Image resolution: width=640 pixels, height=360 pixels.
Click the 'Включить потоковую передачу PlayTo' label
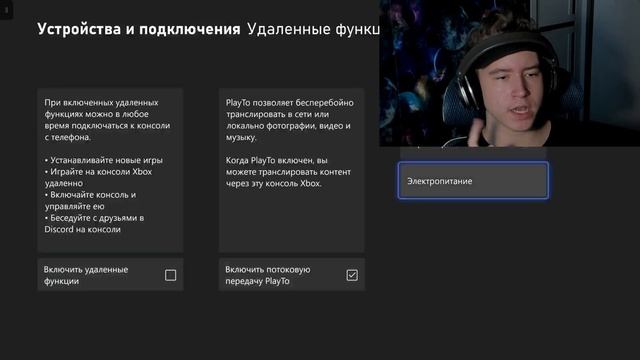tap(268, 275)
